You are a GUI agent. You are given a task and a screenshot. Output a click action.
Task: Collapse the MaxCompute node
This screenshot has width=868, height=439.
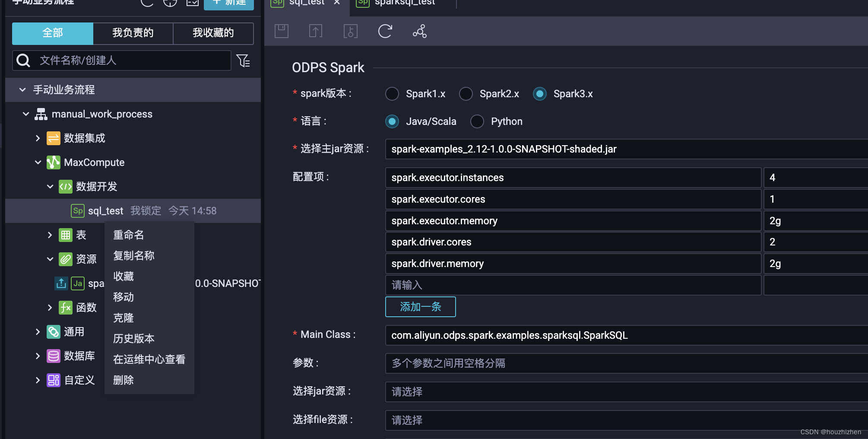click(x=38, y=162)
